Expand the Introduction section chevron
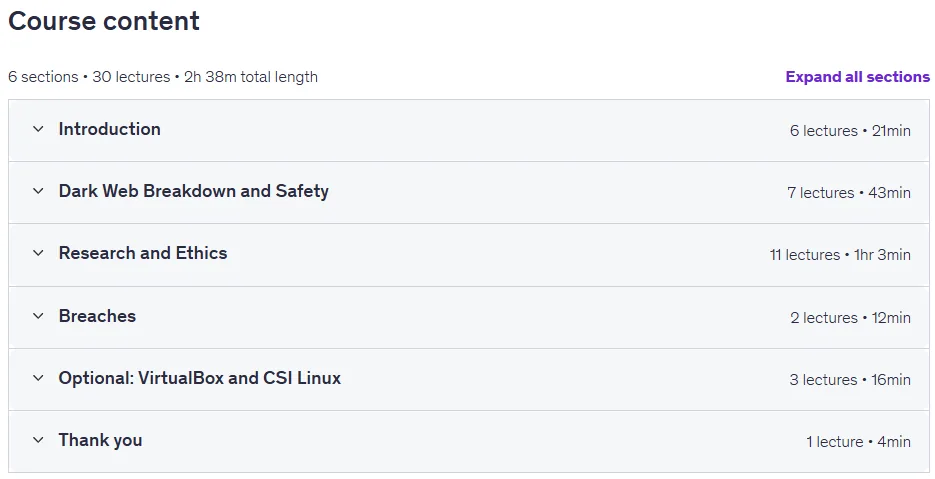The width and height of the screenshot is (935, 479). 38,129
